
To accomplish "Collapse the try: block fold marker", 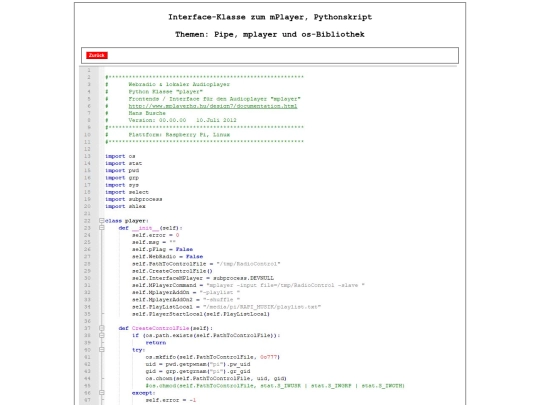I will 102,350.
